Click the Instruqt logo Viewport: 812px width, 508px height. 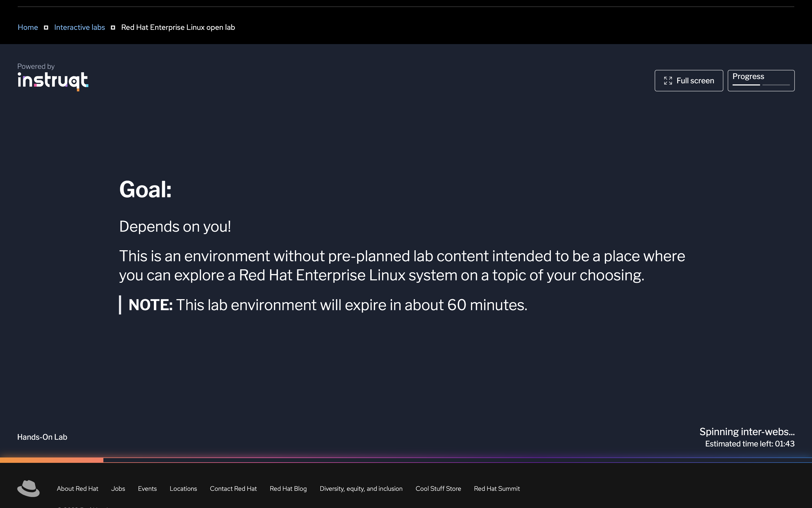53,81
